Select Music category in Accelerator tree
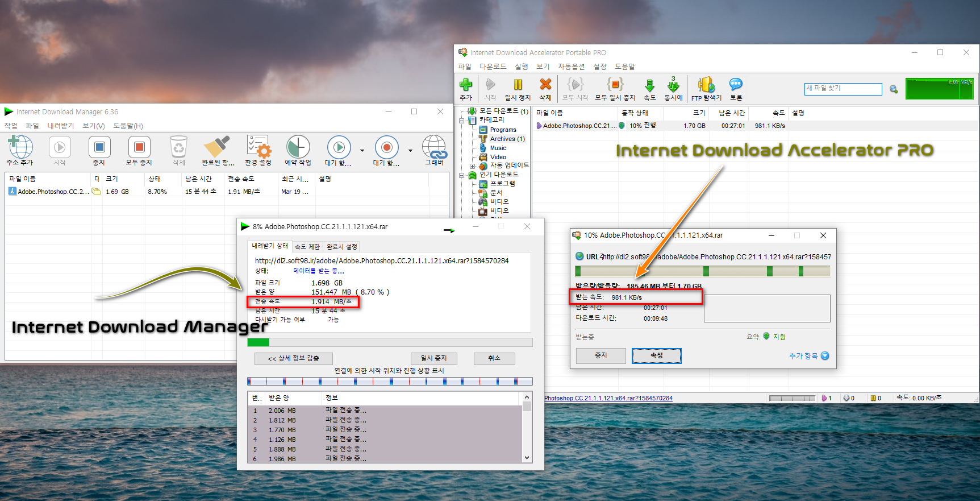Viewport: 980px width, 501px height. point(498,148)
